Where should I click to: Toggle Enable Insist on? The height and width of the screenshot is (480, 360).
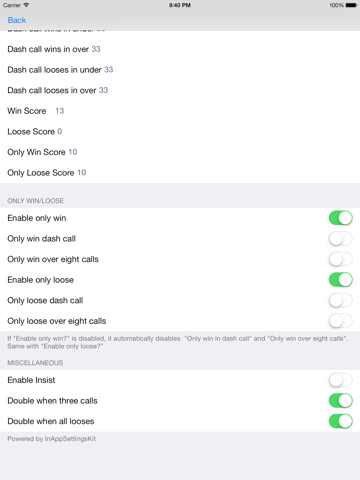point(340,380)
